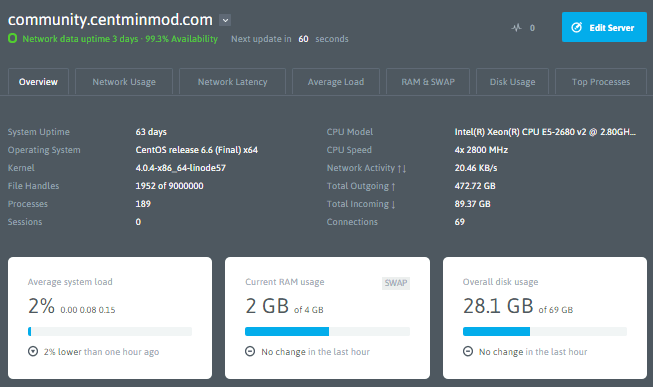Click the gauge icon in Edit Server
The height and width of the screenshot is (387, 653).
pyautogui.click(x=576, y=27)
